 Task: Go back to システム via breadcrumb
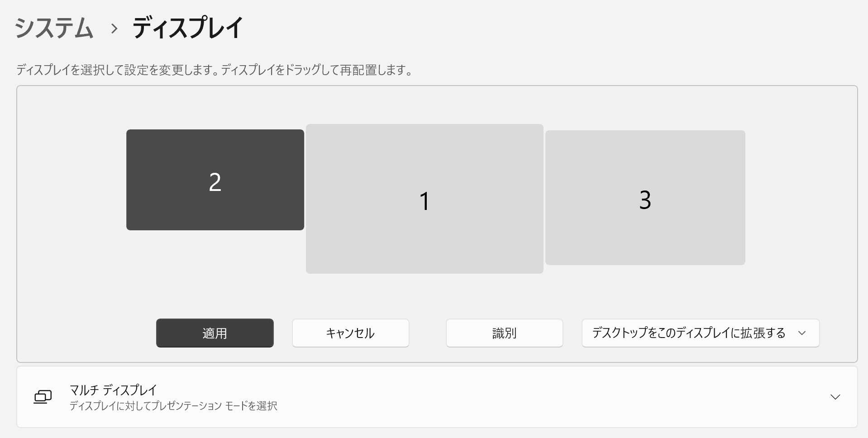54,29
